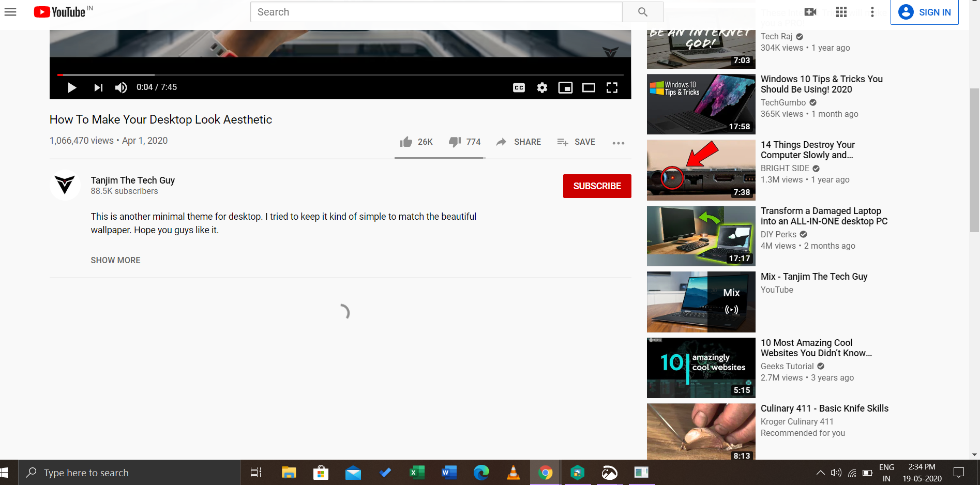The height and width of the screenshot is (485, 980).
Task: Switch to Google Chrome on the taskbar
Action: pos(545,473)
